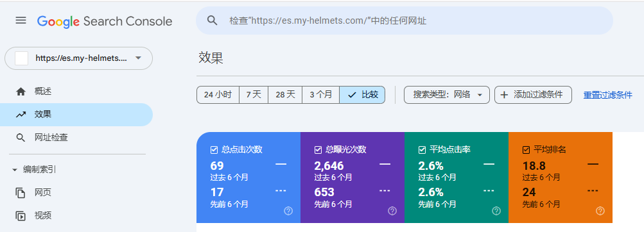Open help icon on 总曝光次数 card
Viewport: 644px width, 232px height.
pos(392,211)
